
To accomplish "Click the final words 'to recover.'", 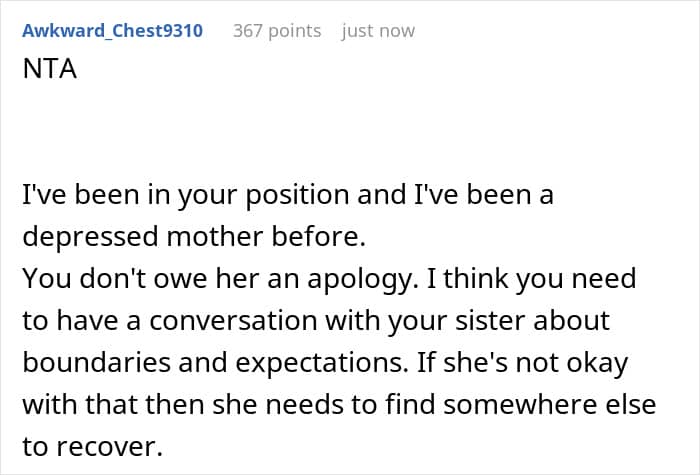I will (x=92, y=446).
